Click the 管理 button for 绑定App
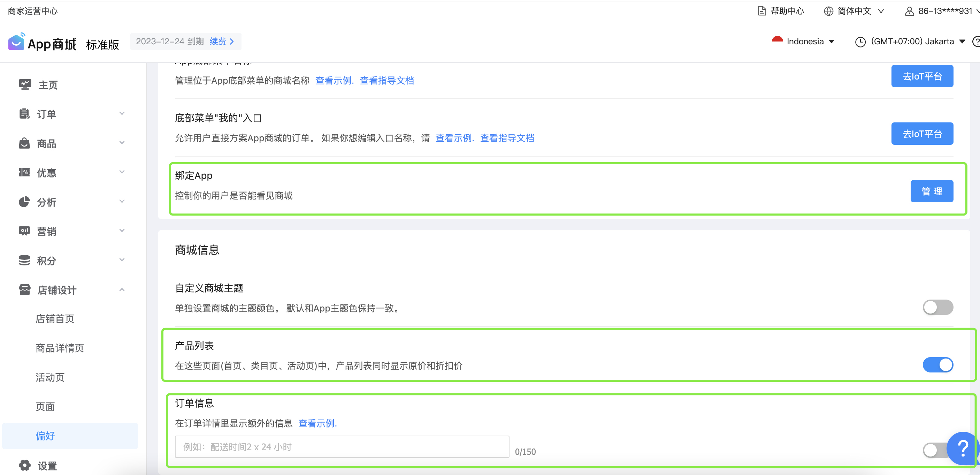 click(932, 191)
